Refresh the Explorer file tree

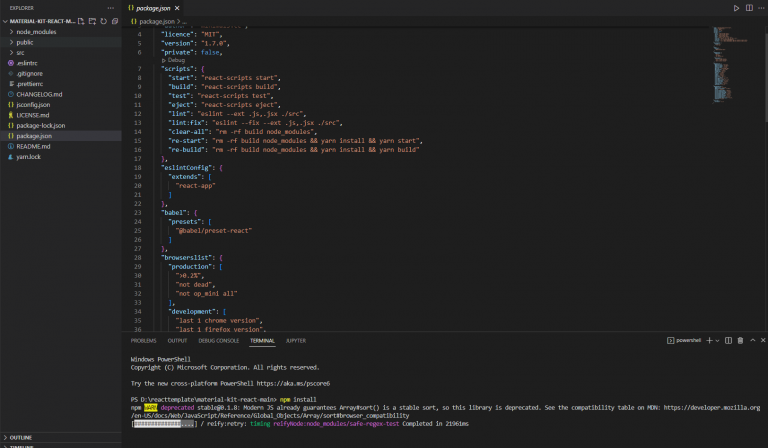[x=103, y=21]
